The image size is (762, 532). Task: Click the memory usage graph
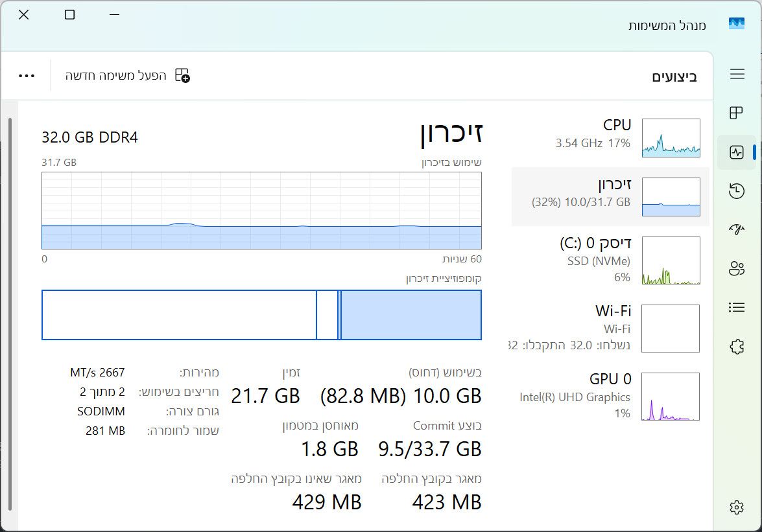(x=261, y=210)
